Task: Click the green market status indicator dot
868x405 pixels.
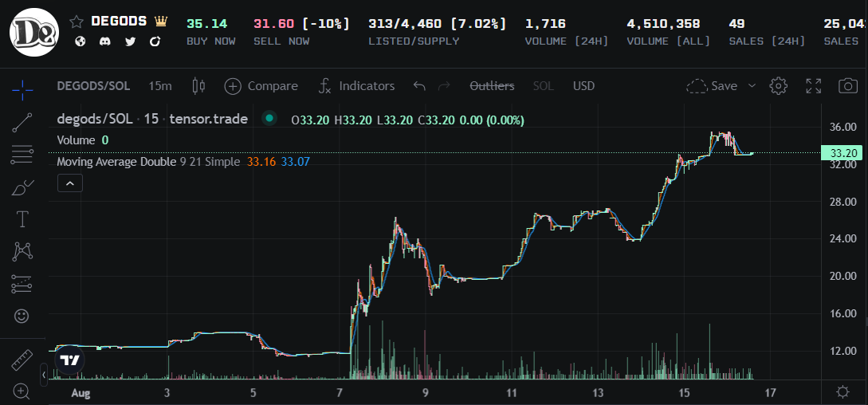Action: point(269,118)
